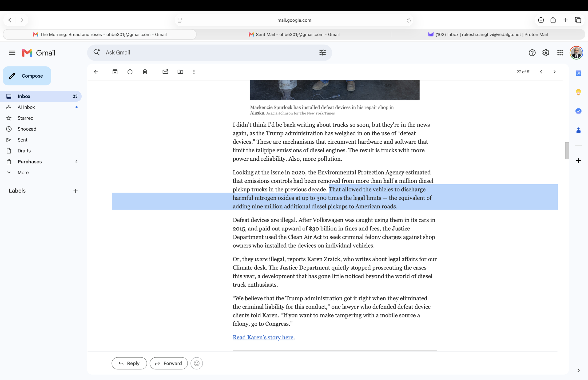The height and width of the screenshot is (380, 588).
Task: Click the Gmail logo
Action: [x=39, y=53]
